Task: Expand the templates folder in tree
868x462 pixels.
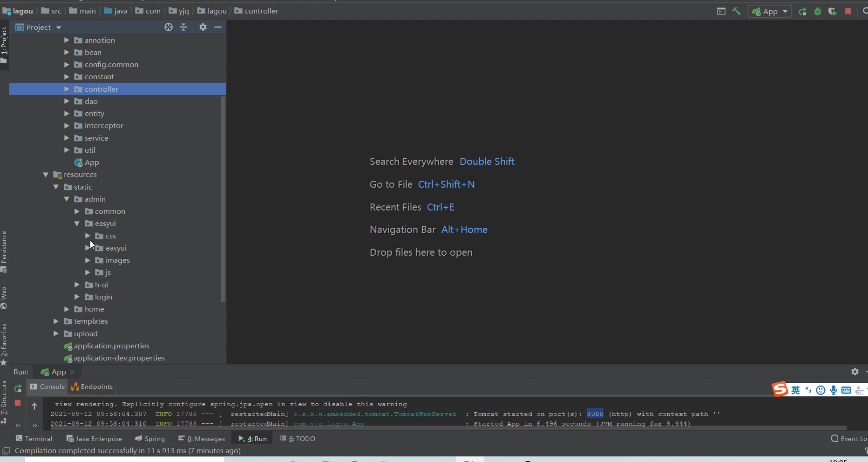Action: (x=56, y=321)
